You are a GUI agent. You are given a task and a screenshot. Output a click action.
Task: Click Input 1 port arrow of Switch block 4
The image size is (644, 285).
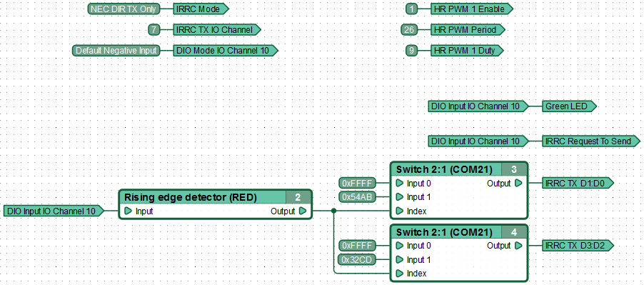pos(399,259)
